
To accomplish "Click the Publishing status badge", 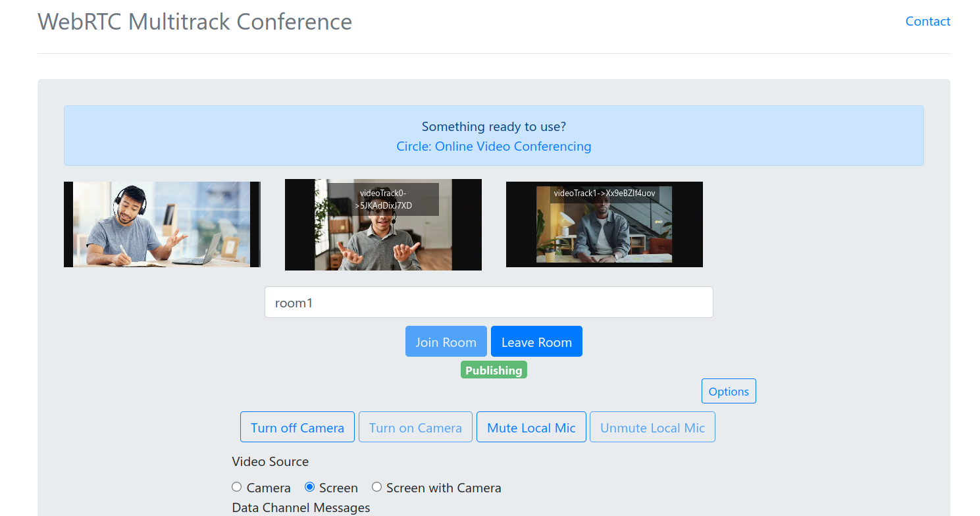I will tap(494, 370).
